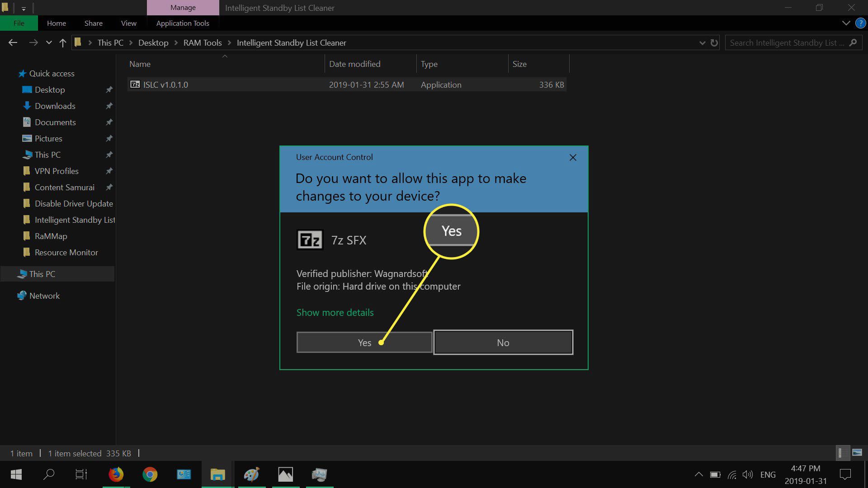Open recent locations dropdown arrow

click(x=49, y=43)
